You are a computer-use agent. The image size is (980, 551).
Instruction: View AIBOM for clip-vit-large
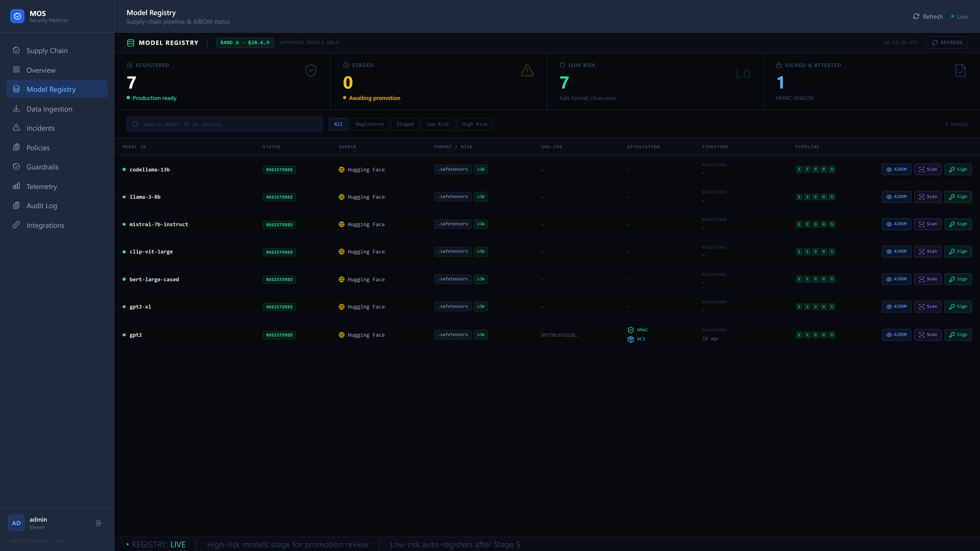pos(896,252)
